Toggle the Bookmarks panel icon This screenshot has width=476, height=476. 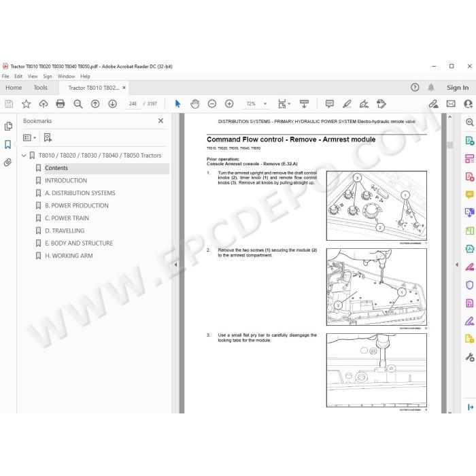8,144
